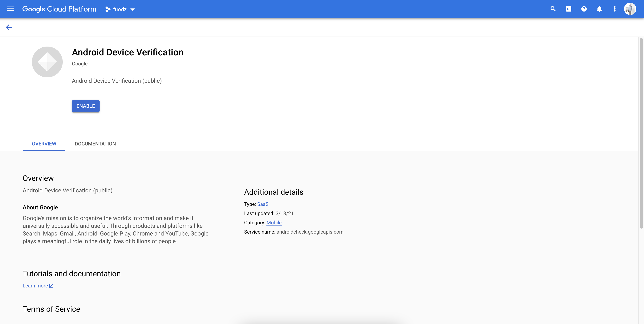Click the About Google heading
Viewport: 644px width, 324px height.
click(x=40, y=207)
